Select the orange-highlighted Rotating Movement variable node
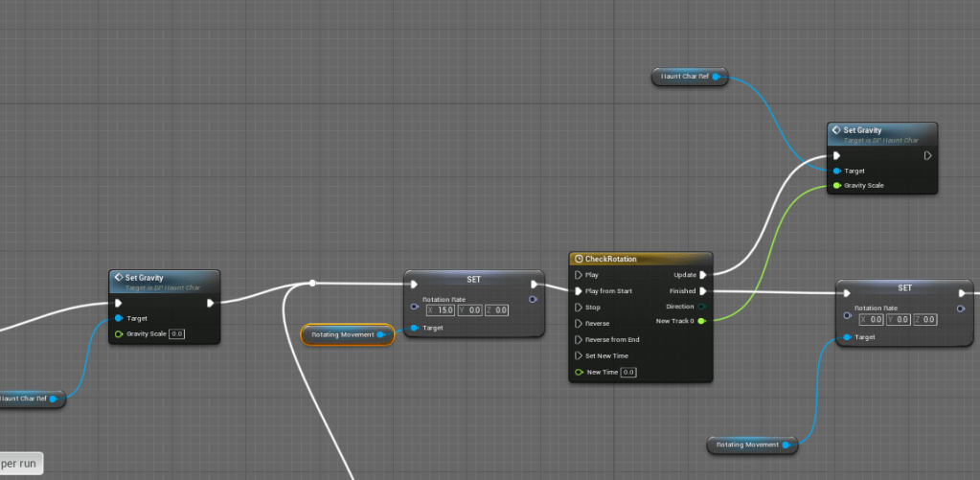 tap(343, 334)
